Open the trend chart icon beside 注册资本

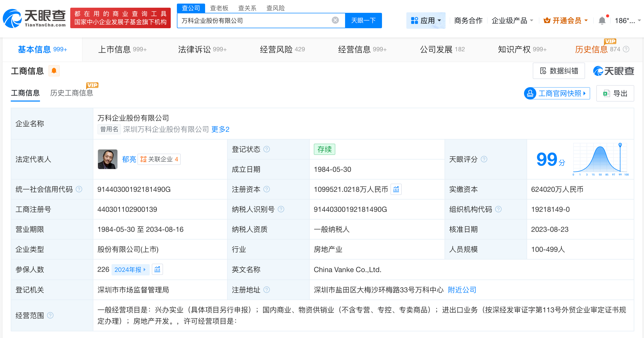[x=396, y=189]
